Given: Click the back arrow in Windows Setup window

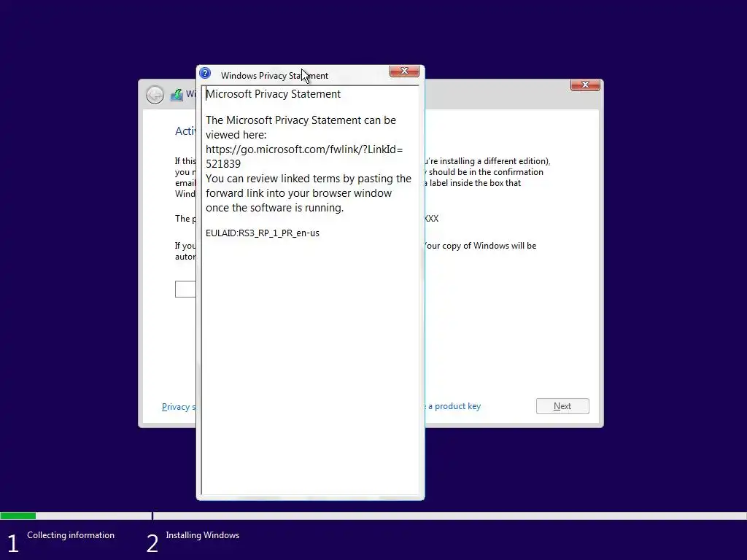Looking at the screenshot, I should coord(155,95).
